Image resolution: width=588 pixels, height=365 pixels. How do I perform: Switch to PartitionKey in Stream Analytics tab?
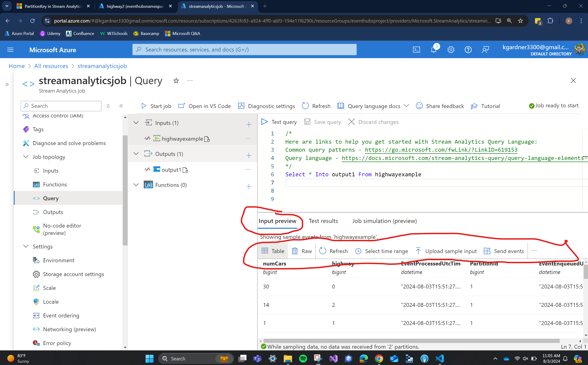(53, 6)
